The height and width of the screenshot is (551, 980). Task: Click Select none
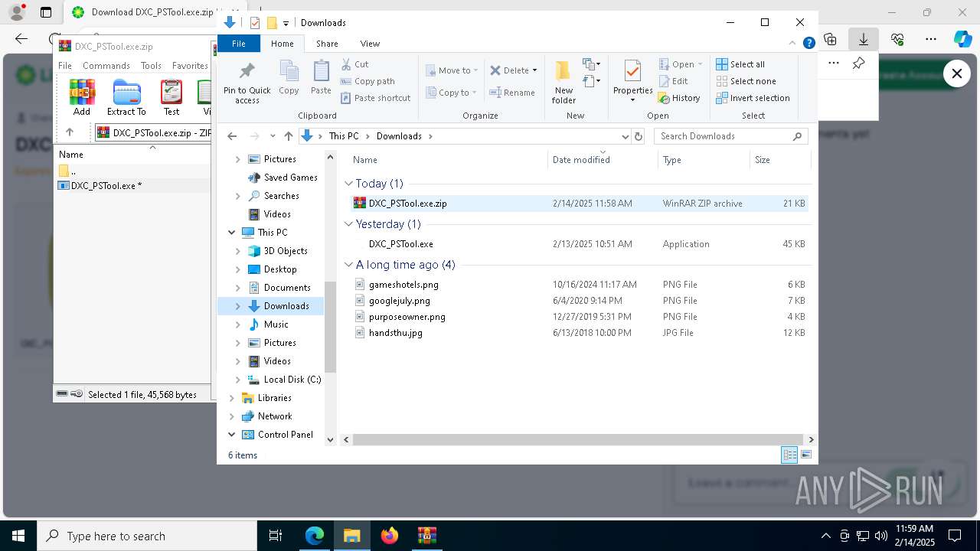pos(746,81)
